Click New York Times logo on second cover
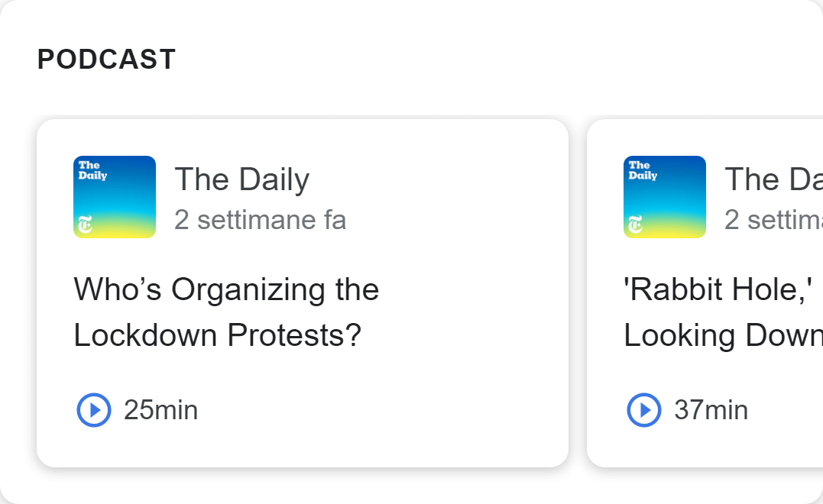 [x=635, y=225]
